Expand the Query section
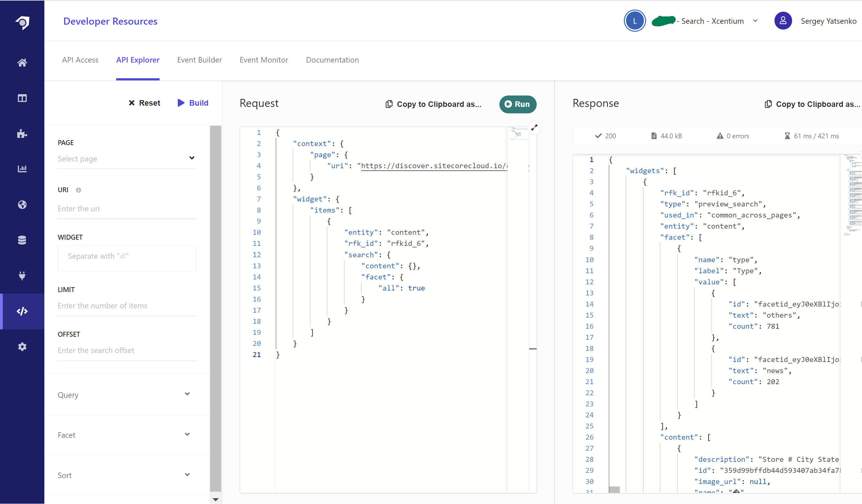 click(127, 395)
